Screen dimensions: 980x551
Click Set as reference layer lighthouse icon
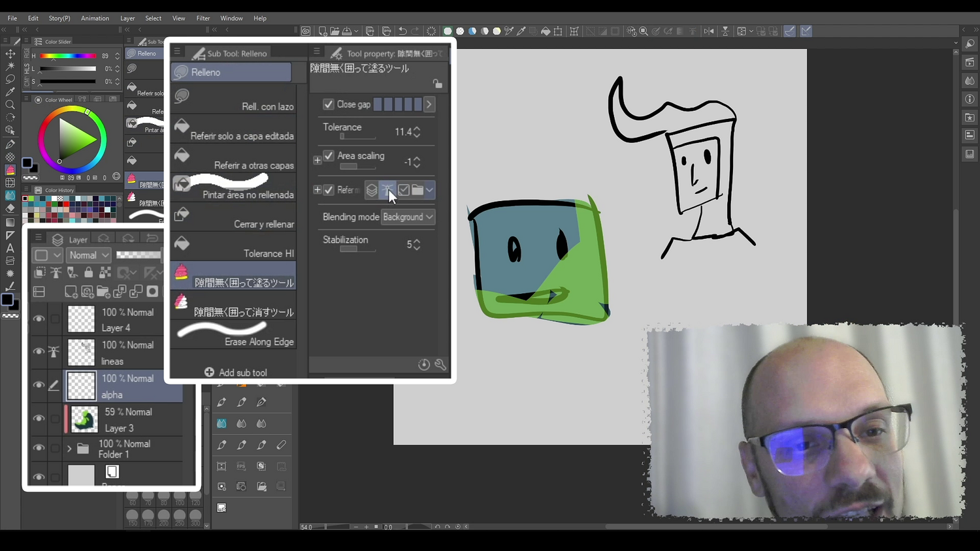tap(56, 272)
